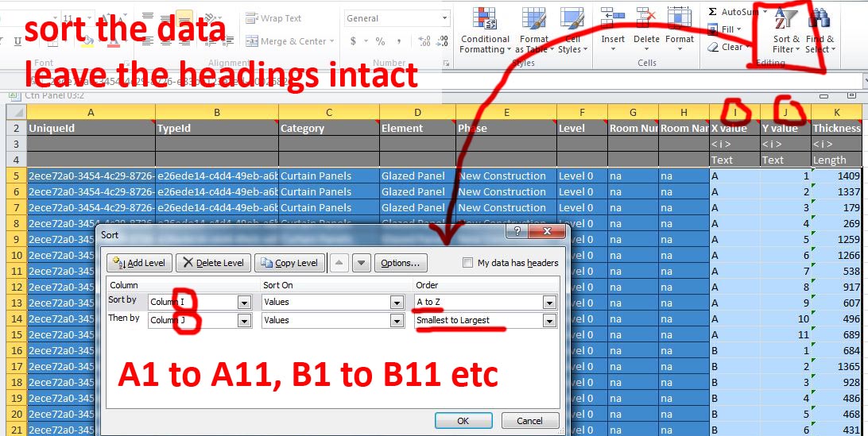Click the Options... button
868x436 pixels.
[x=401, y=263]
